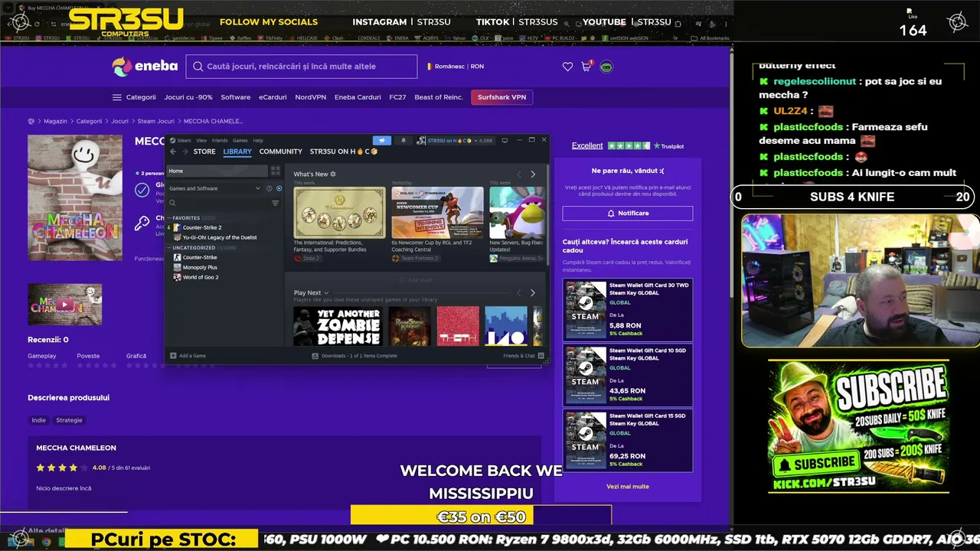This screenshot has height=551, width=980.
Task: Open the Games menu in Steam
Action: pos(240,141)
